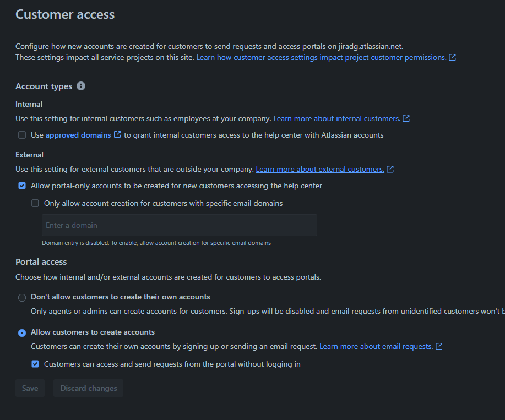Click external-link icon after customer permissions link

tap(452, 57)
